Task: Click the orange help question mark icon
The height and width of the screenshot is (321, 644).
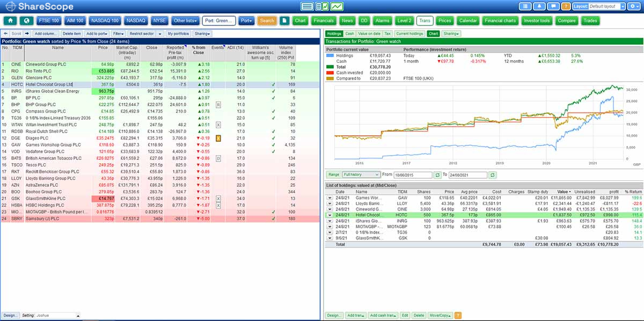Action: click(x=565, y=6)
